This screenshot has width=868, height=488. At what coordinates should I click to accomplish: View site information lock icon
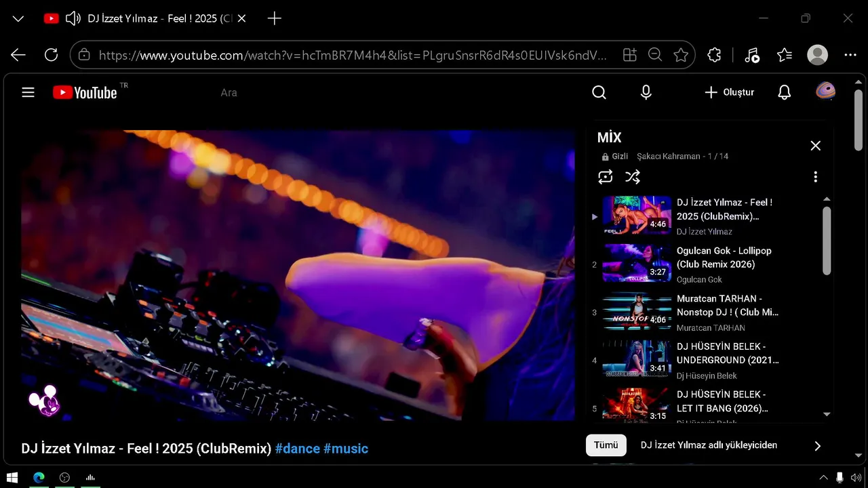pos(84,55)
